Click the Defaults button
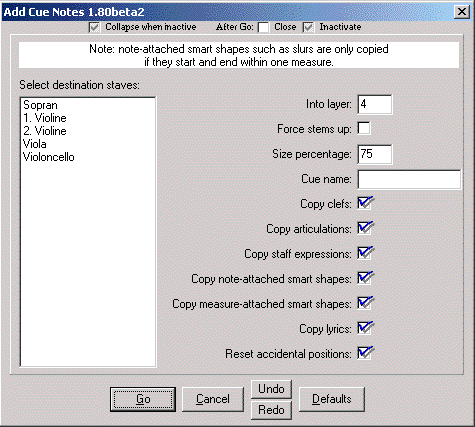 coord(332,399)
